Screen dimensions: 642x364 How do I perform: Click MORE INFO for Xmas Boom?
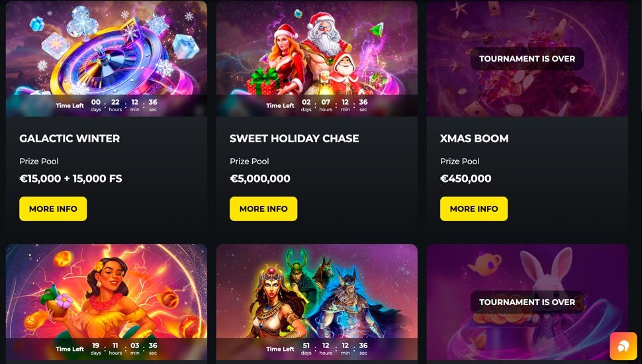(x=474, y=209)
